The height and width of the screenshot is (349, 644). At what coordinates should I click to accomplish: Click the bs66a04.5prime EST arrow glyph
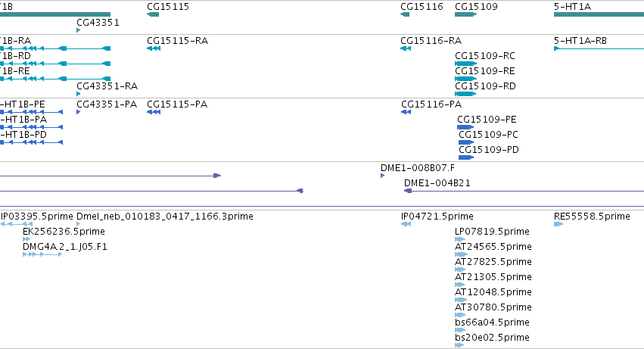coord(459,330)
